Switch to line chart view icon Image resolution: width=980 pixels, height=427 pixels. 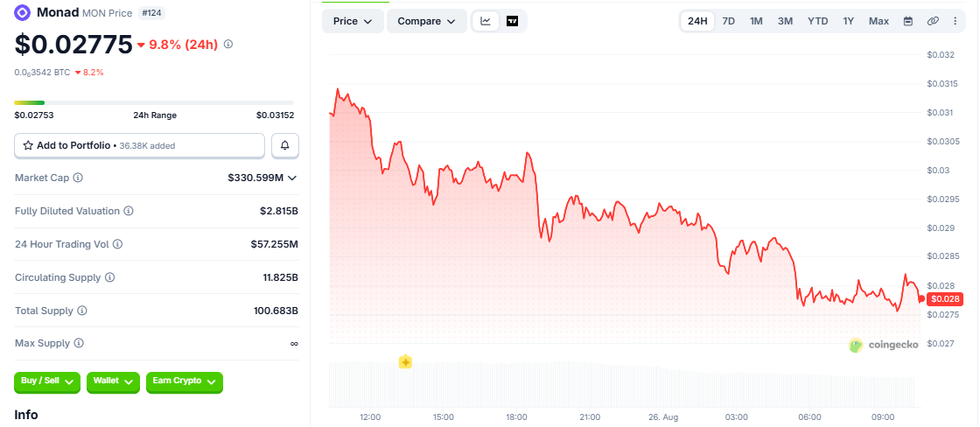point(486,21)
